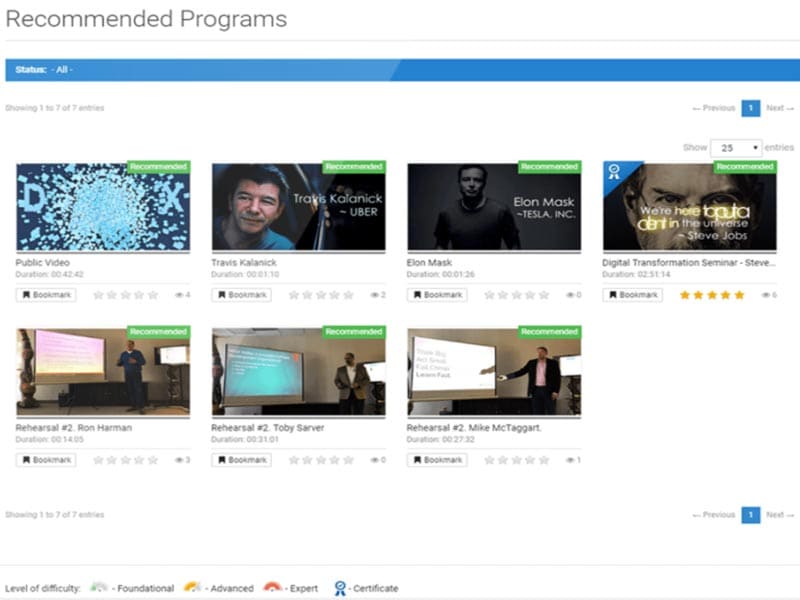Click top 'Showing 1 to 7 of 7 entries'
The height and width of the screenshot is (600, 800).
tap(55, 108)
